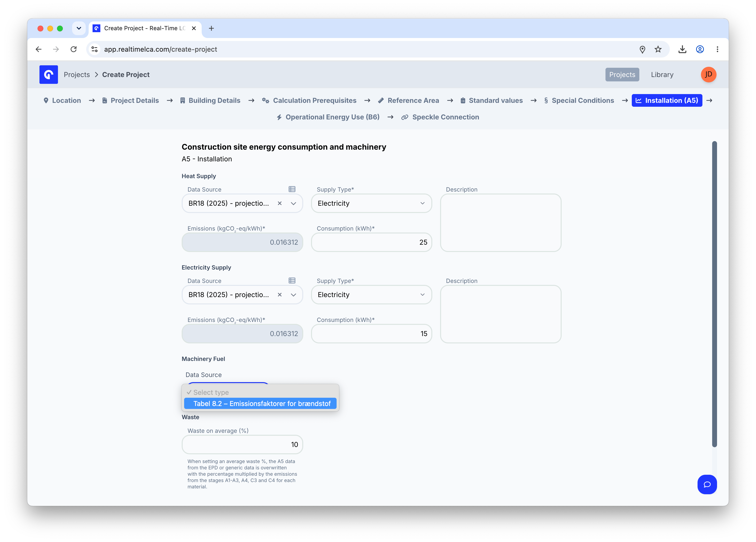Viewport: 756px width, 542px height.
Task: Open Electricity Supply data source table icon
Action: point(292,281)
